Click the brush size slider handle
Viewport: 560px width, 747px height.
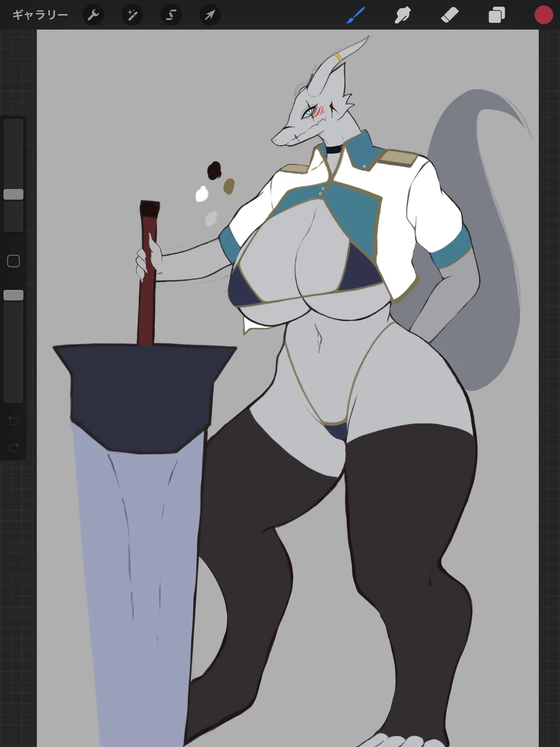click(14, 194)
